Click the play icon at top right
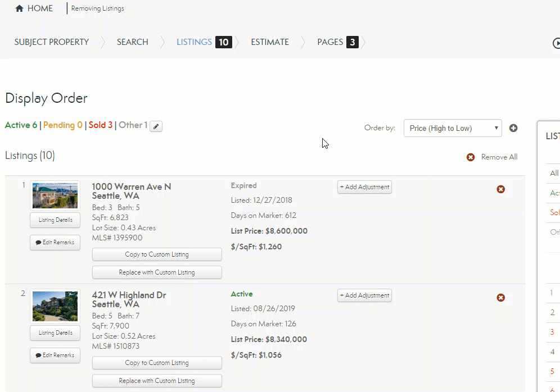560x392 pixels. point(556,43)
